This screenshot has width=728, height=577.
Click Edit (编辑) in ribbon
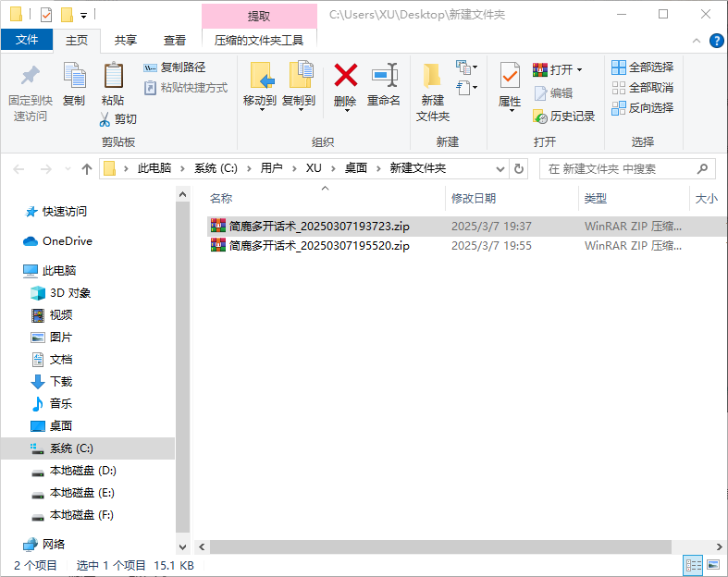[553, 93]
